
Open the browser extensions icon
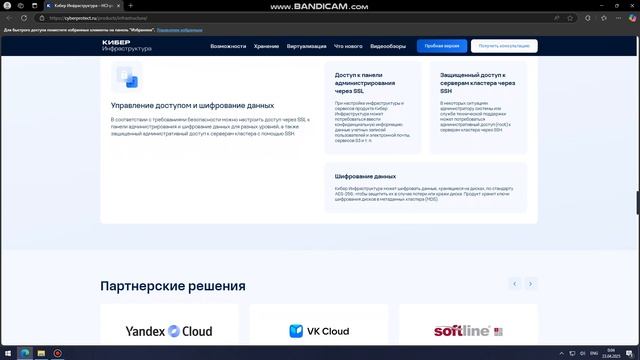(x=588, y=18)
